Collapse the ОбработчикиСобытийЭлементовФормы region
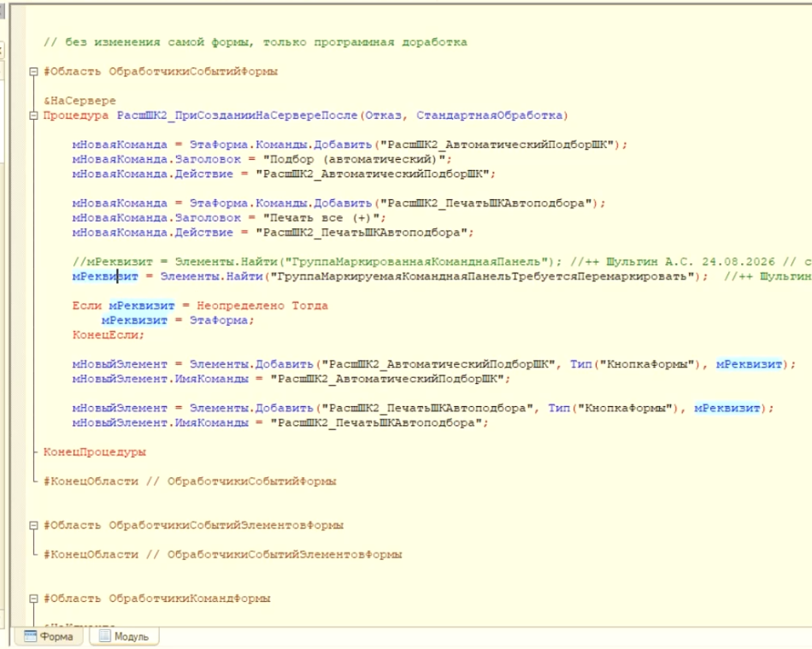This screenshot has height=649, width=812. tap(33, 525)
